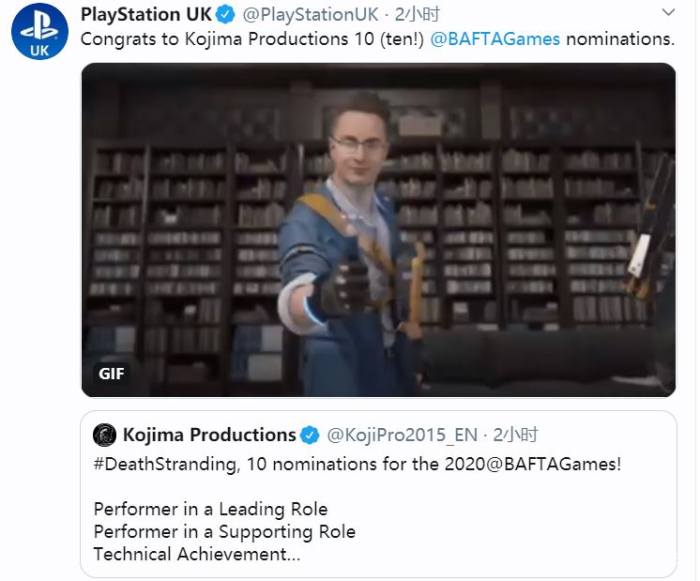700x581 pixels.
Task: Open the @BAFTAGames mention link
Action: coord(495,39)
